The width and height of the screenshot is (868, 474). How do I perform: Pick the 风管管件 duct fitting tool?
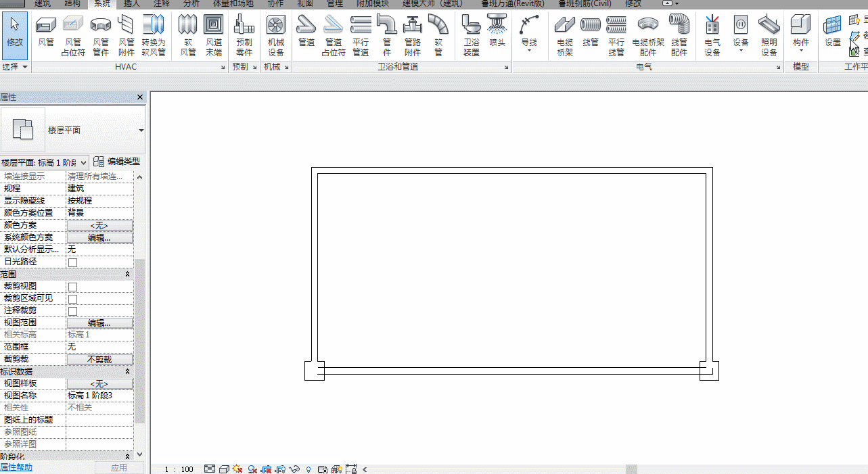(x=101, y=34)
